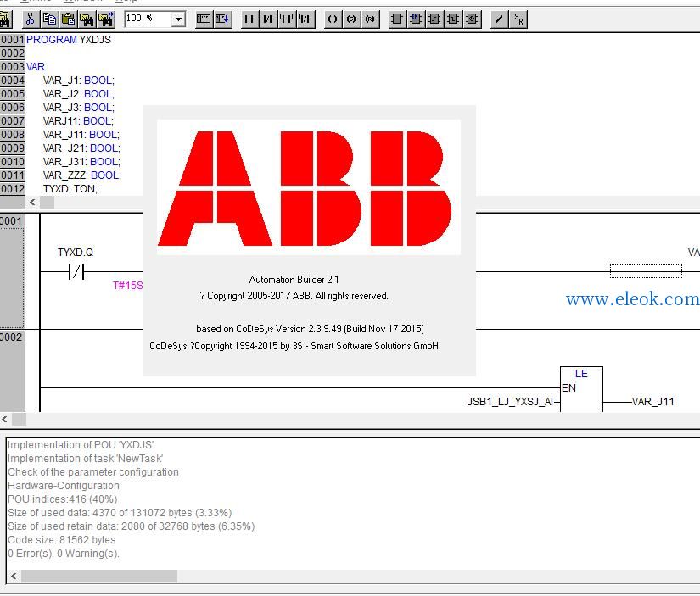
Task: Select declaration 'VARJ11: BOOL;'
Action: (x=78, y=121)
